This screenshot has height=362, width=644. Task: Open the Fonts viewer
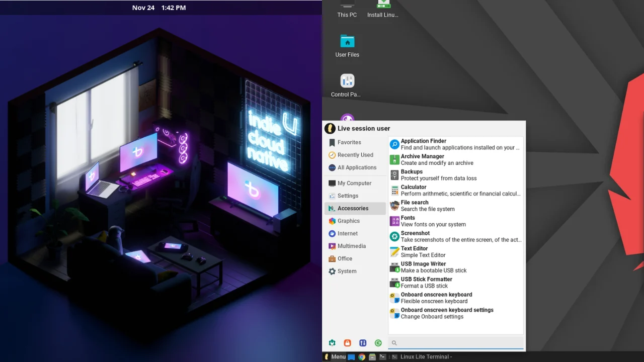[x=455, y=221]
